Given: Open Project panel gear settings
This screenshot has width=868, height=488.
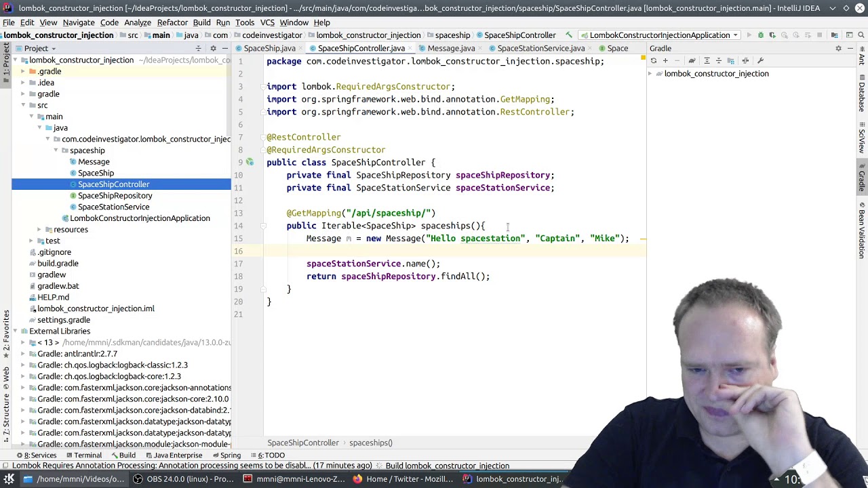Looking at the screenshot, I should coord(213,49).
